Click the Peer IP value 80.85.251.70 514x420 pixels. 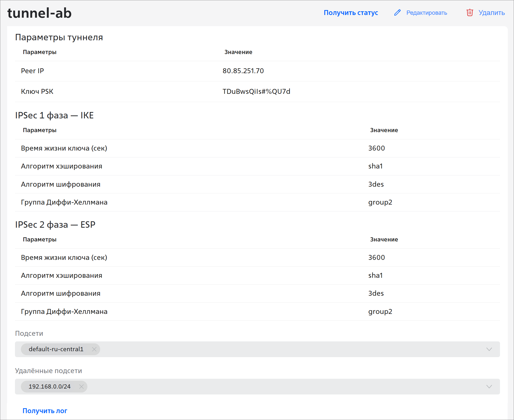click(x=243, y=71)
